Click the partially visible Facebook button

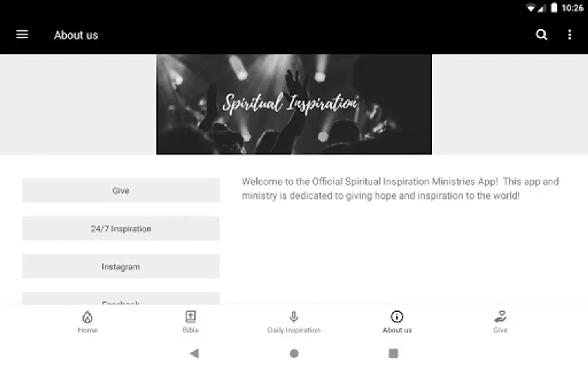(121, 299)
